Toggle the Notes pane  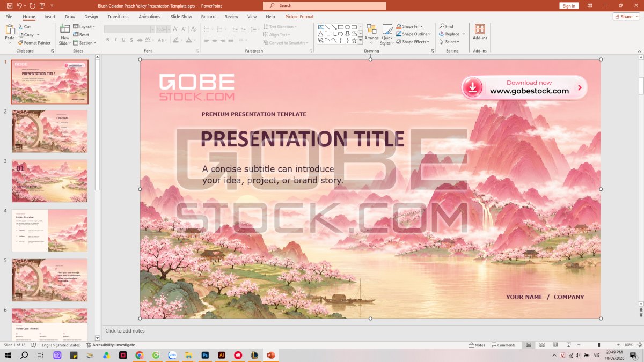pos(477,345)
